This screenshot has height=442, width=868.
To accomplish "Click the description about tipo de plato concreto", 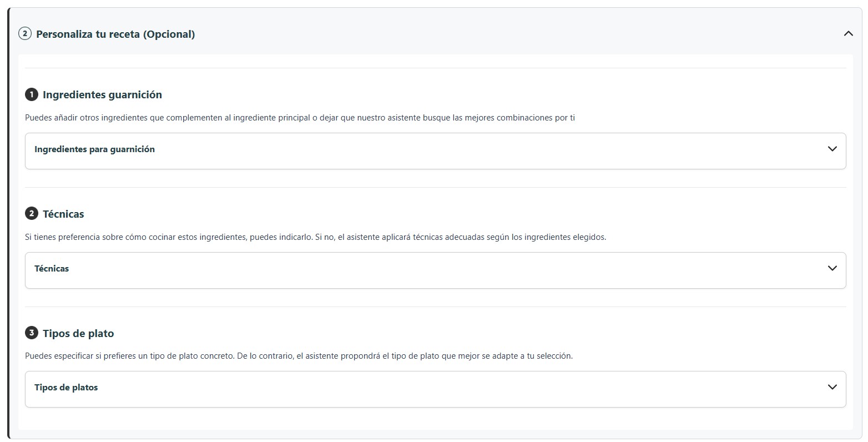I will [x=299, y=355].
